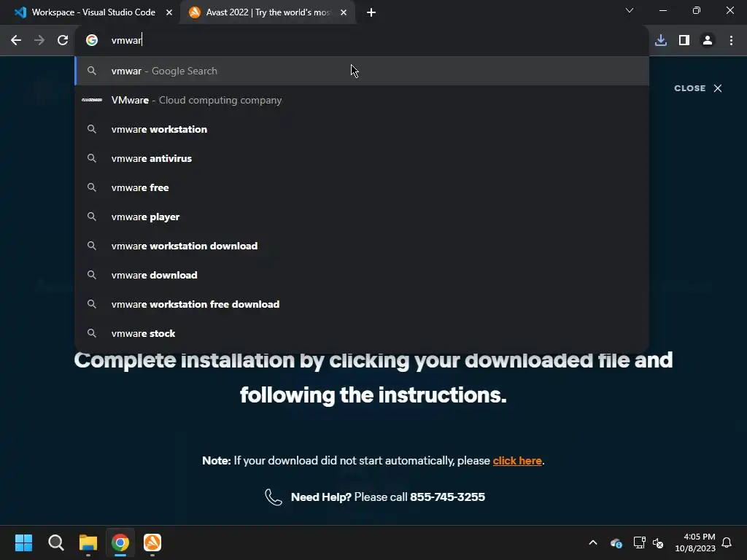Open the side panel icon
The width and height of the screenshot is (747, 560).
coord(684,41)
